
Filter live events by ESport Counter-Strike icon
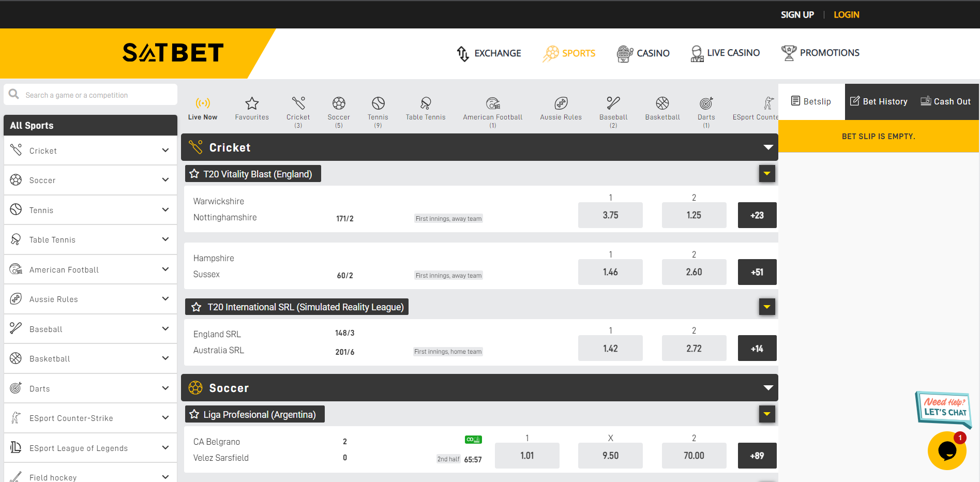(x=768, y=103)
